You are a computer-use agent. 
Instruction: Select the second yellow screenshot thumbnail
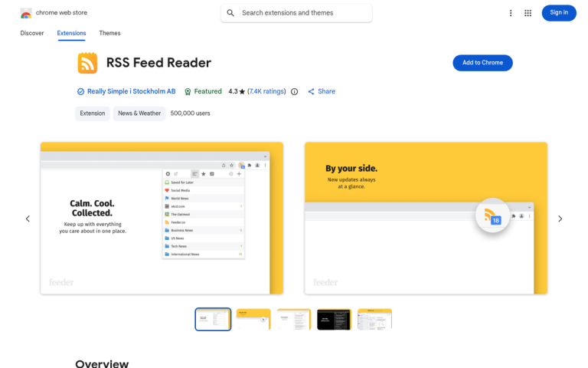click(x=253, y=320)
